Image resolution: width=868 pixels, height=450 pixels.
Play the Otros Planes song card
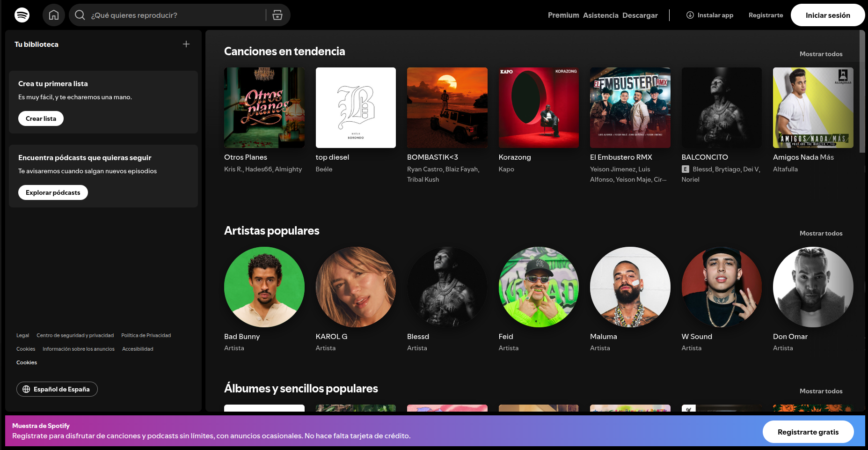pos(264,108)
